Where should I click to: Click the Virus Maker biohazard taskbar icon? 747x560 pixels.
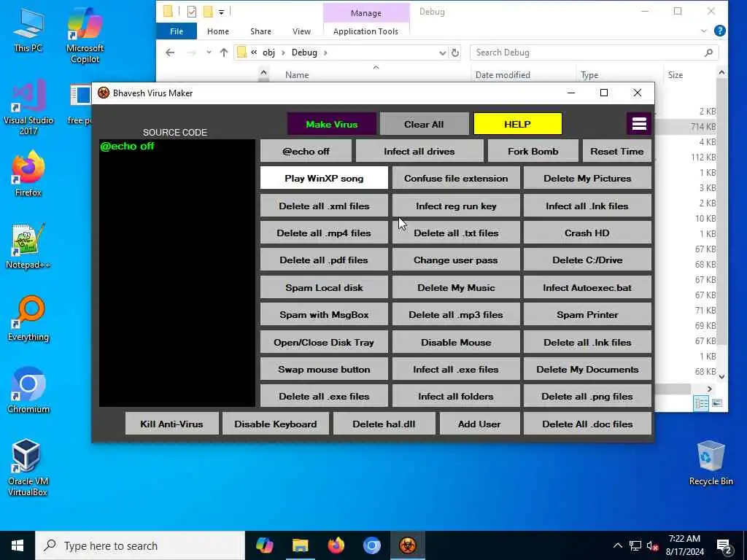pyautogui.click(x=408, y=545)
